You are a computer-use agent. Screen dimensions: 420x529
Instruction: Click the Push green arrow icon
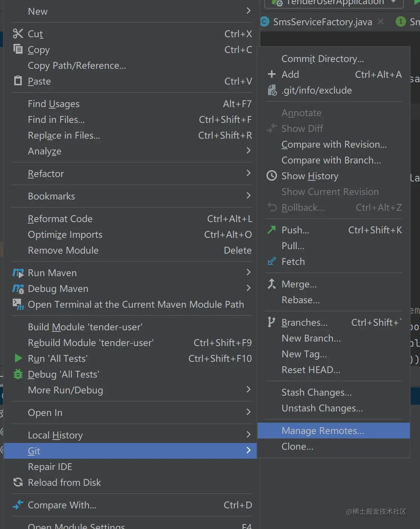[x=271, y=230]
